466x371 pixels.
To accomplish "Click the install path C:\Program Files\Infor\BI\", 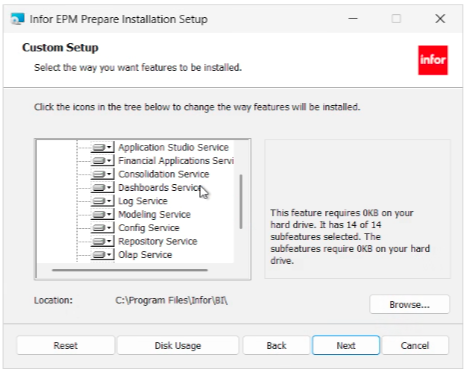I will [171, 300].
